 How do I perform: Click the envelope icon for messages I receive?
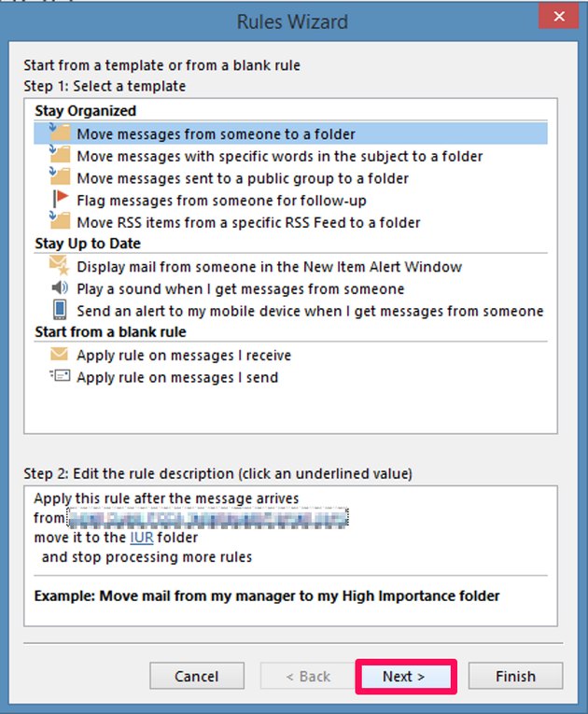[x=59, y=354]
